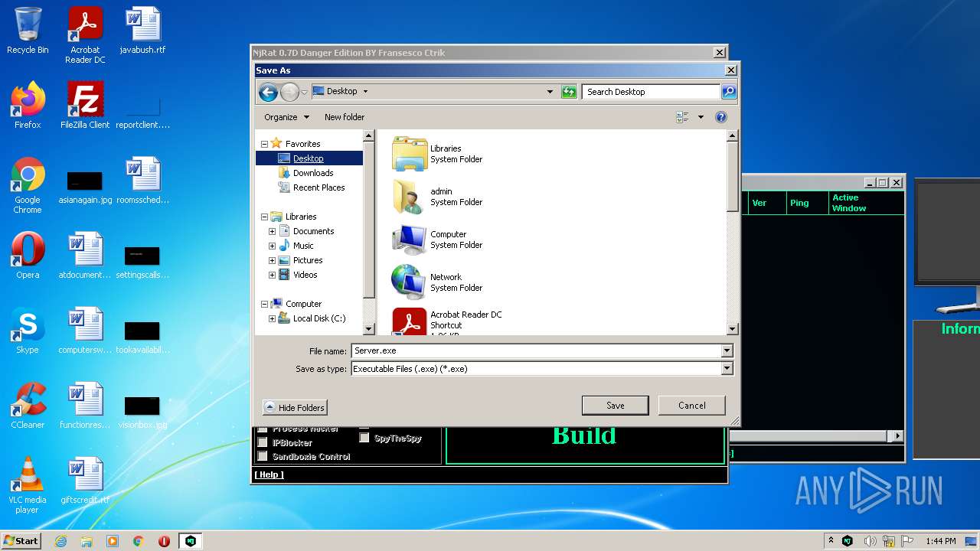Screen dimensions: 980x551
Task: Select the Skype desktop shortcut
Action: tap(28, 331)
